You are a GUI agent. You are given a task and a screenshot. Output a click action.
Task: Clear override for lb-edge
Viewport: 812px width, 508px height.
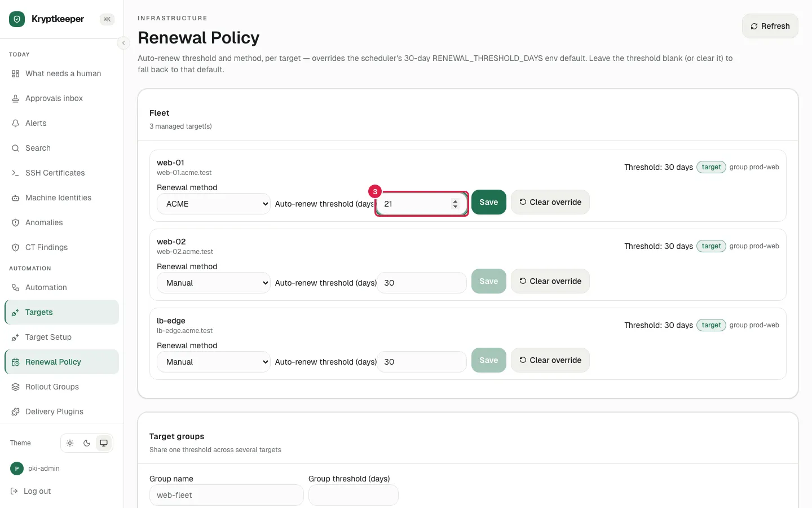point(550,360)
